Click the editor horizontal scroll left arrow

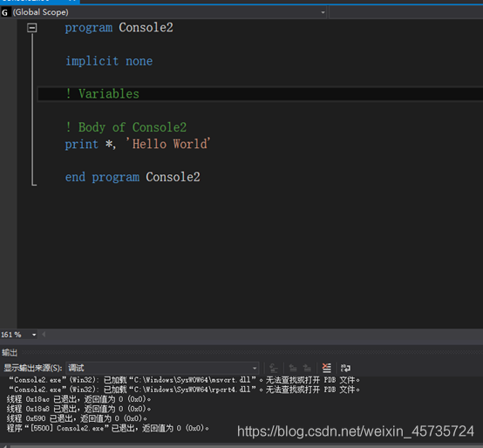pos(44,335)
